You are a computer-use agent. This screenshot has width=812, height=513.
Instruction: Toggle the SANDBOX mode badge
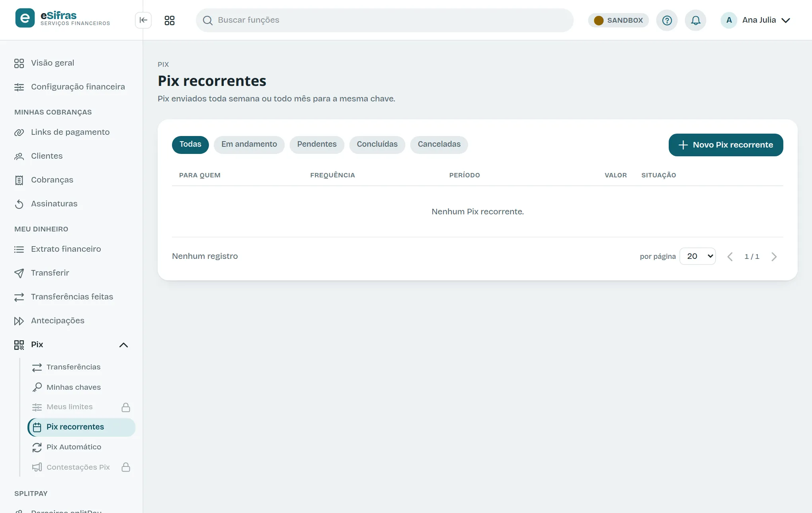pos(619,20)
